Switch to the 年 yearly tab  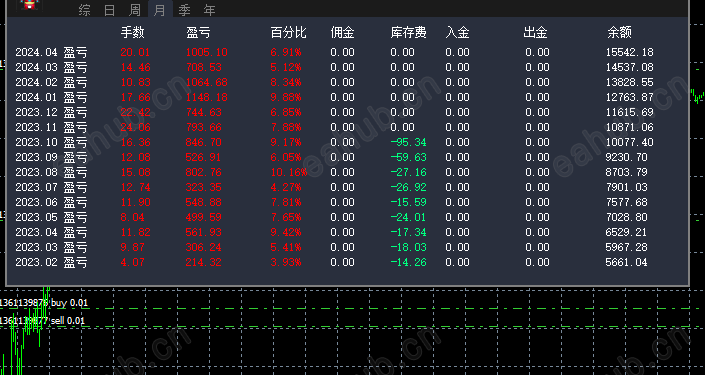209,10
